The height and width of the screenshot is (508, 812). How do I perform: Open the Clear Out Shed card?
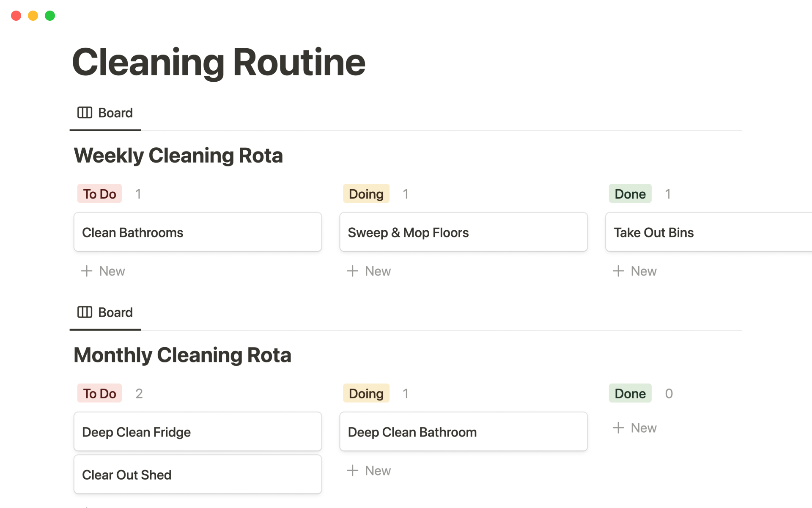(x=198, y=475)
